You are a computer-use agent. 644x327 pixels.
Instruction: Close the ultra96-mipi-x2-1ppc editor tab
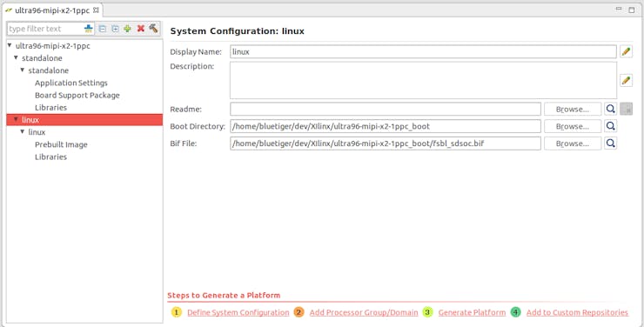pos(96,10)
